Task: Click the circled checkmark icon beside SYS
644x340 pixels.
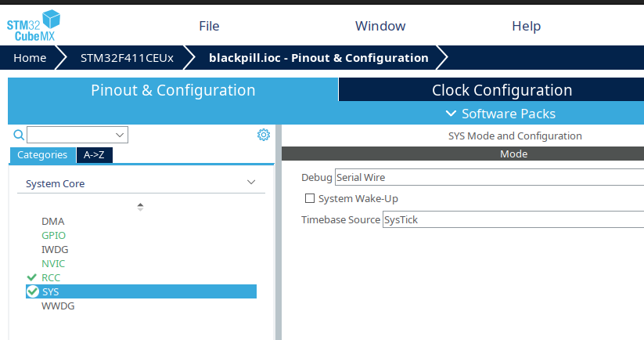Action: (x=32, y=291)
